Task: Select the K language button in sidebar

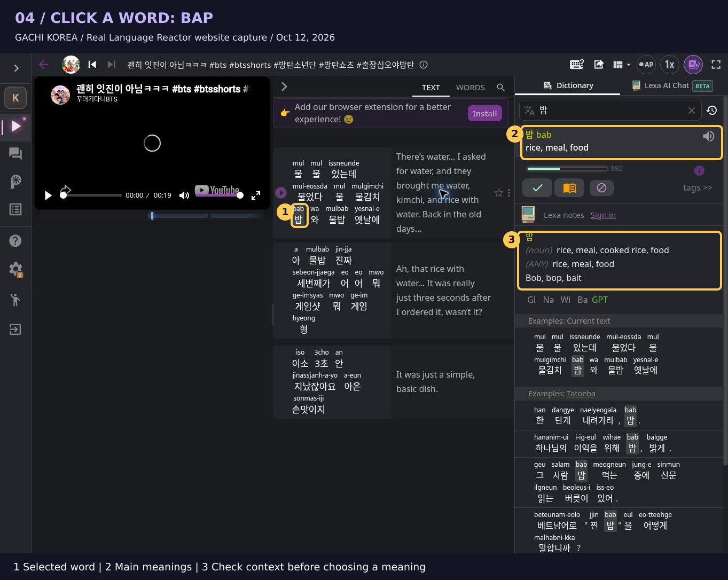Action: 15,98
